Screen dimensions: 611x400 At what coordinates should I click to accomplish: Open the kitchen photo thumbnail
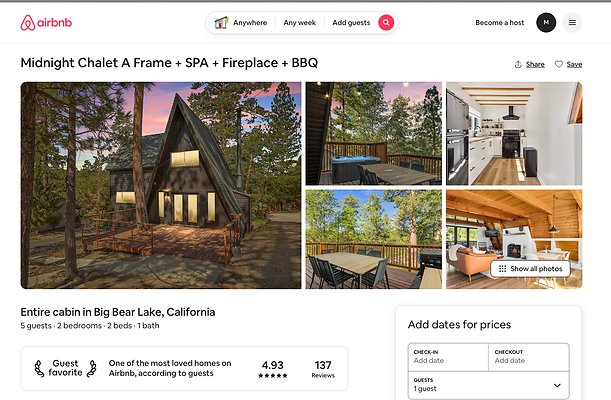[x=513, y=133]
